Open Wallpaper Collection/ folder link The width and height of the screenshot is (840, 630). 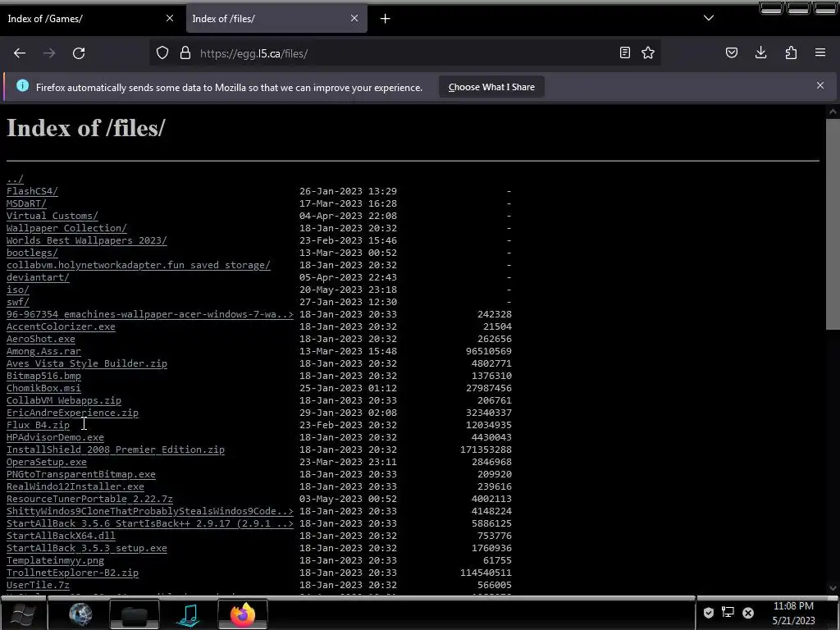(66, 228)
